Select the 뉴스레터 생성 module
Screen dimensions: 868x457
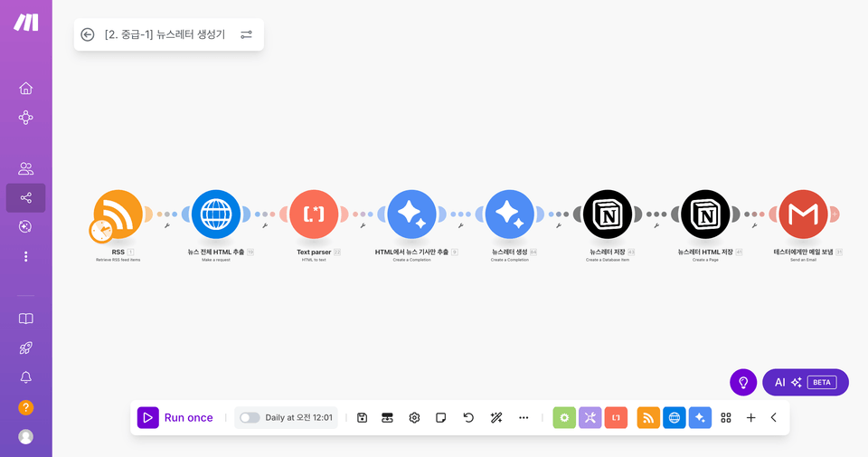[x=510, y=214]
